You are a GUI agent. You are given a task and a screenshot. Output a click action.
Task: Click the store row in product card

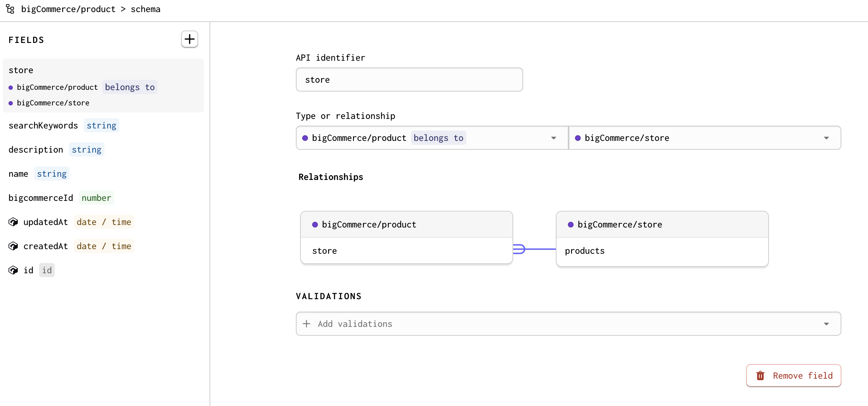[407, 251]
